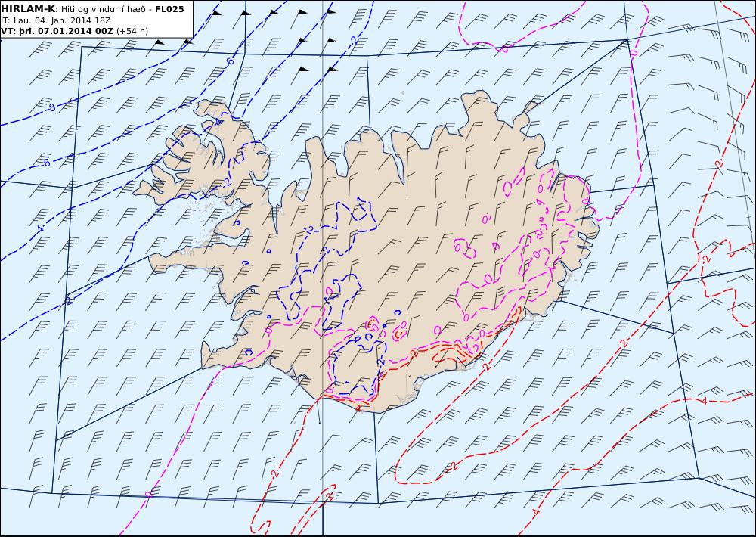Click the FL025 flight level label
The width and height of the screenshot is (756, 537).
169,9
